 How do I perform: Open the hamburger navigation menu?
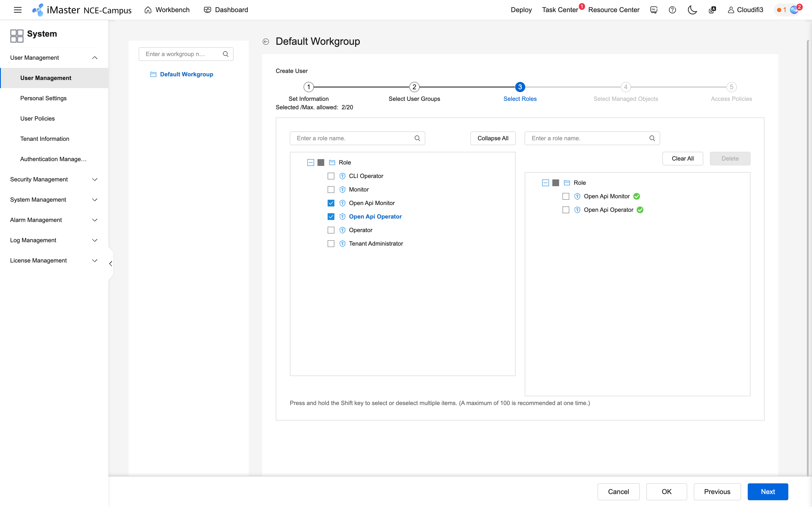pyautogui.click(x=17, y=10)
